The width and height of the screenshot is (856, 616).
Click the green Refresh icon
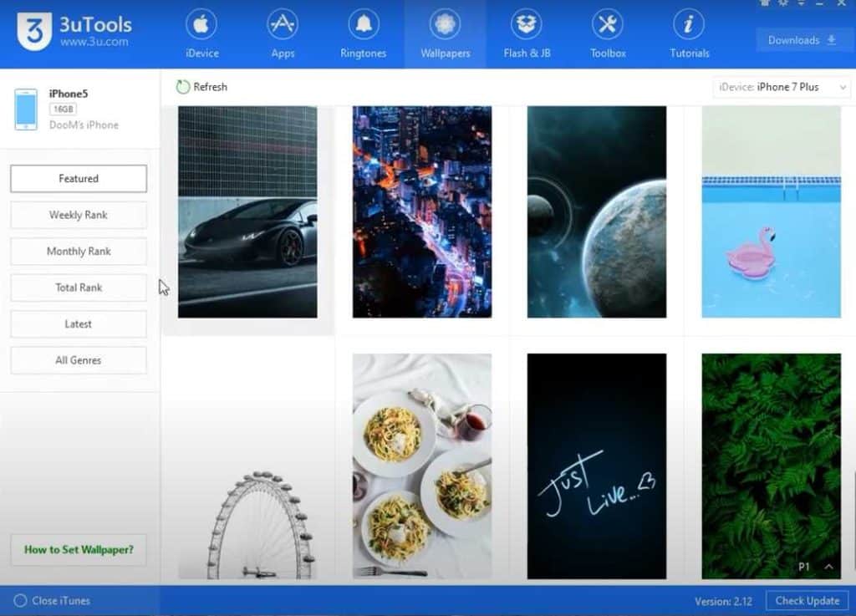pos(182,87)
